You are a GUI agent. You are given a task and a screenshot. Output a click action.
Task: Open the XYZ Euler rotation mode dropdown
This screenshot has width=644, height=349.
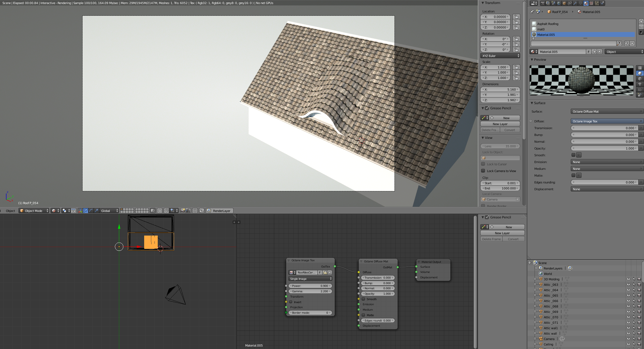[500, 56]
